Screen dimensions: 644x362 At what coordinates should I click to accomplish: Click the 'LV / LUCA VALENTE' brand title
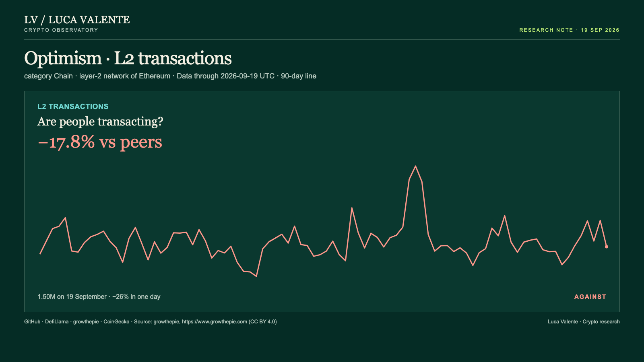click(77, 20)
